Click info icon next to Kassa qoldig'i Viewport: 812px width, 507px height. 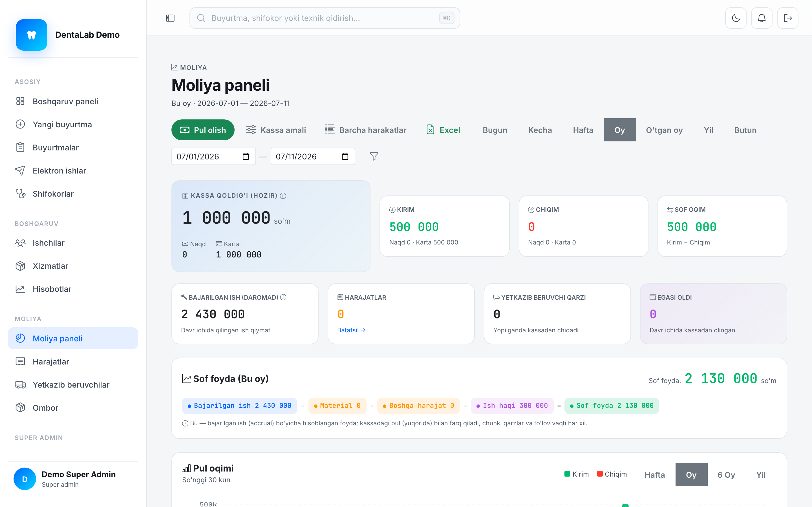pos(283,195)
